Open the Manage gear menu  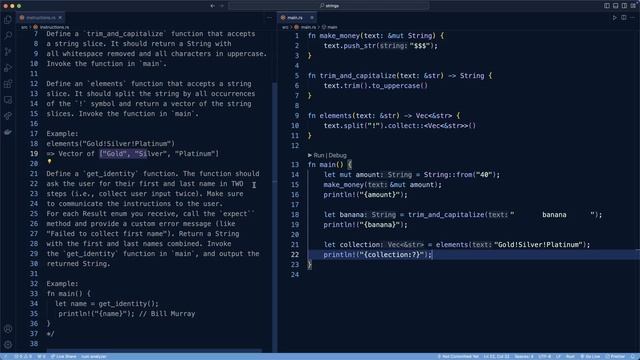click(x=8, y=345)
